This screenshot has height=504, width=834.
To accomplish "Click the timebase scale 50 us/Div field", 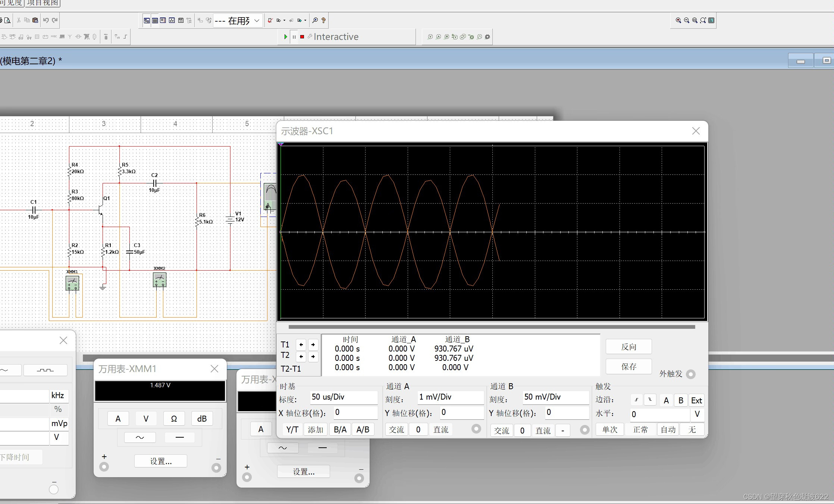I will click(344, 397).
